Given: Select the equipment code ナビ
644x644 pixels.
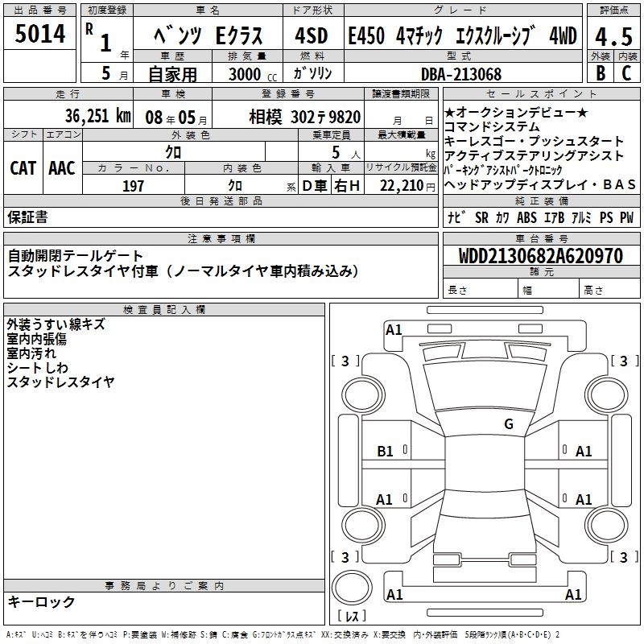Looking at the screenshot, I should (456, 217).
